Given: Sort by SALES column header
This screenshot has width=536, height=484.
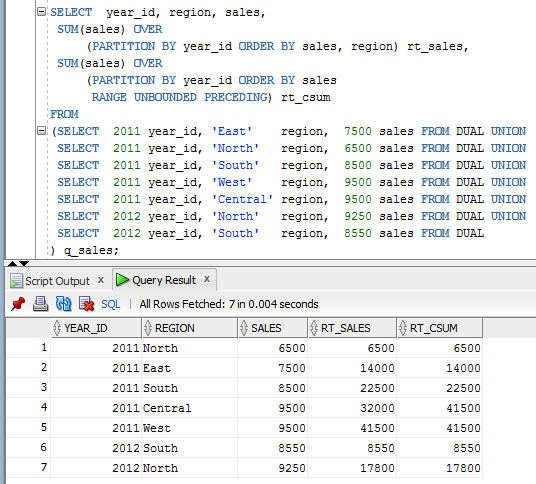Looking at the screenshot, I should tap(272, 328).
